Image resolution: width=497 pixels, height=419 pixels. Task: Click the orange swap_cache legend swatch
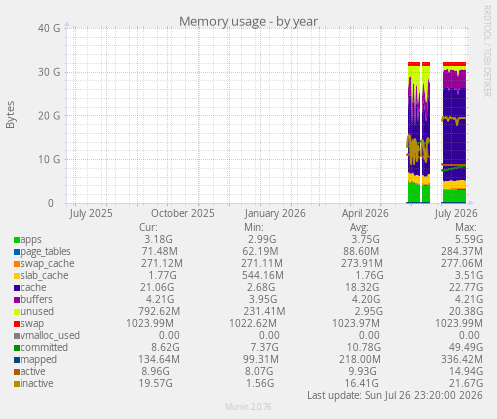click(x=17, y=264)
